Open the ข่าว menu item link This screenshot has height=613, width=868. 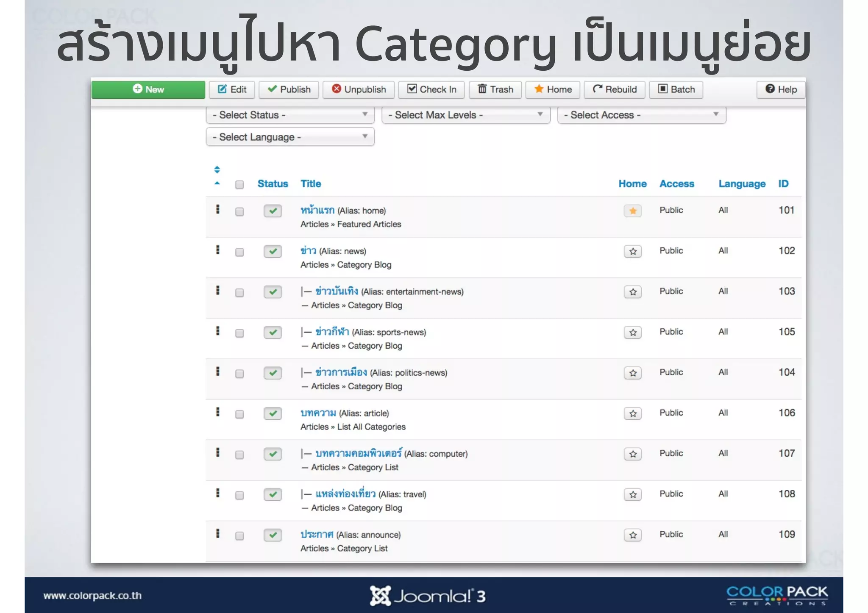[x=308, y=250]
